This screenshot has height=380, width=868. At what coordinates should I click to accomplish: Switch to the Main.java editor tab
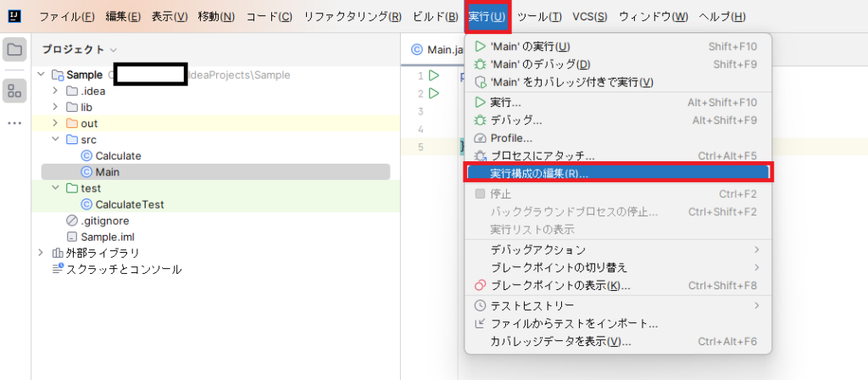437,50
